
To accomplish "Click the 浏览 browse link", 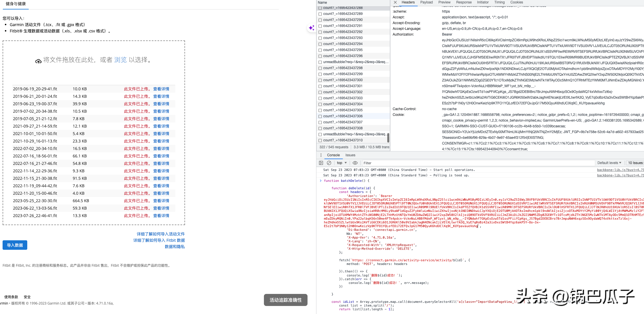I will (120, 60).
